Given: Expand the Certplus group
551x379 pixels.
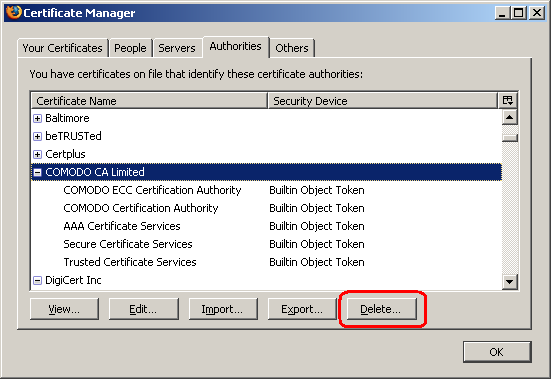Looking at the screenshot, I should point(37,154).
